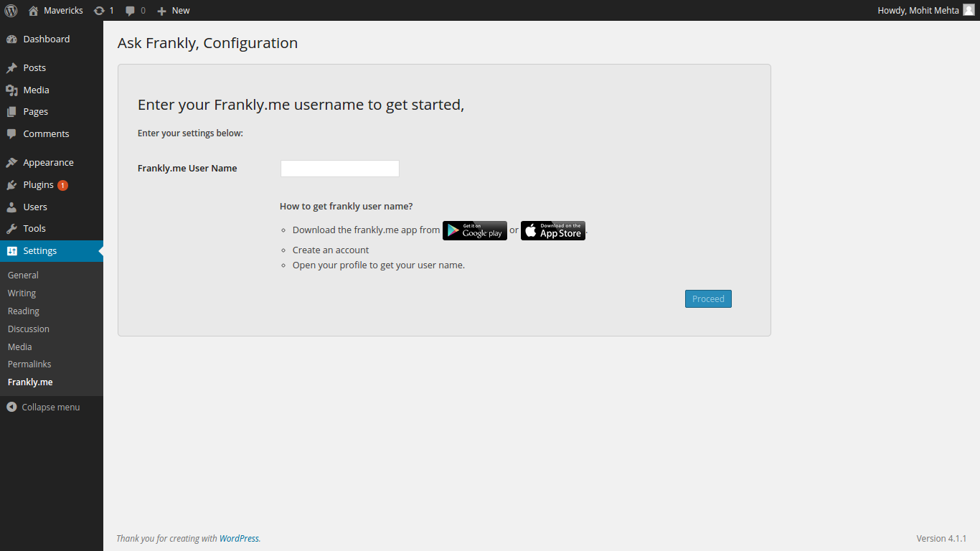Viewport: 980px width, 551px height.
Task: Click the Plugins plug icon
Action: click(x=11, y=185)
